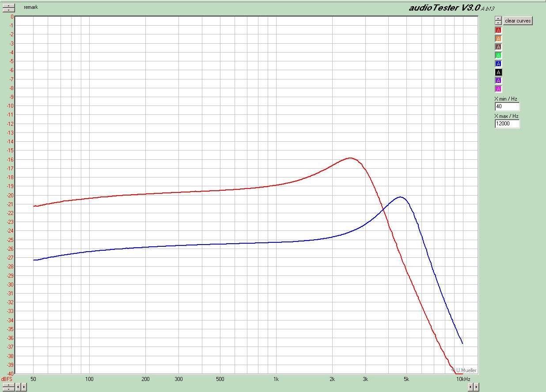
Task: Click the 'remark' label text
Action: click(31, 7)
